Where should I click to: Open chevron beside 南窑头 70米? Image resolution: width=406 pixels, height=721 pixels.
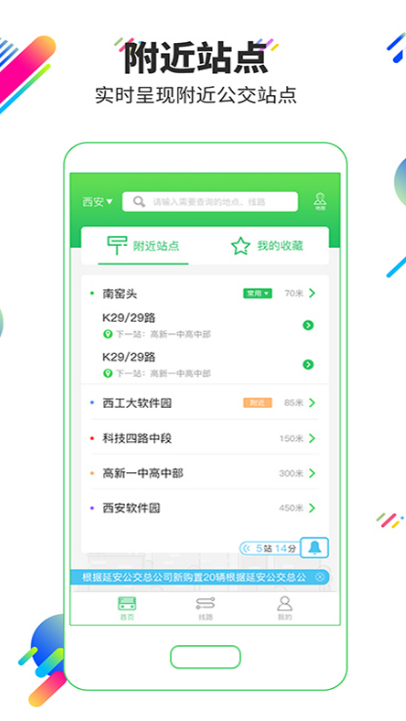click(312, 293)
